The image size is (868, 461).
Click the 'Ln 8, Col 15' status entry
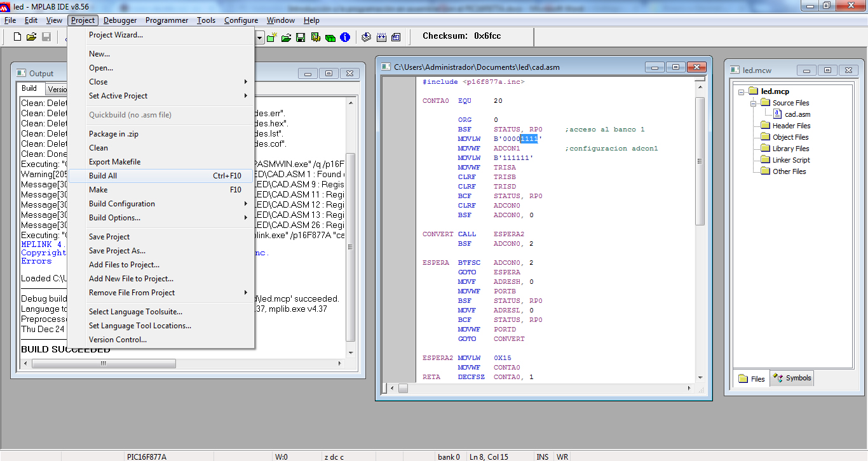click(489, 457)
